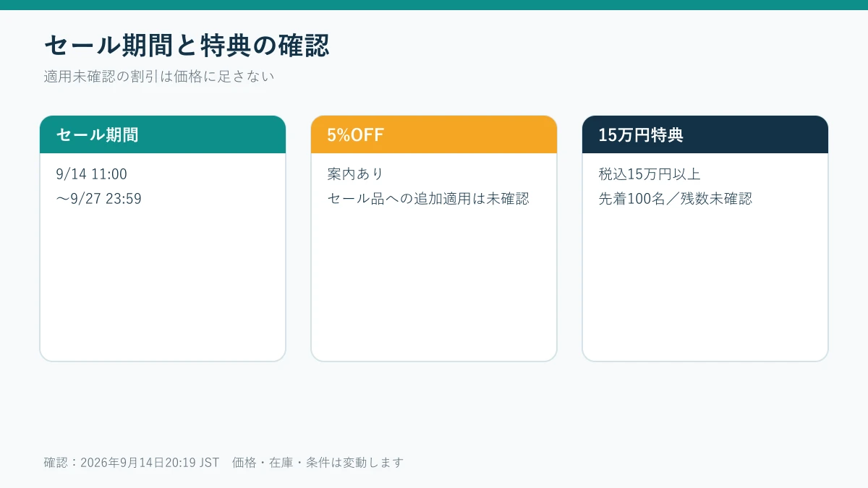Click the text 9/14 11:00
This screenshot has height=488, width=868.
(91, 174)
